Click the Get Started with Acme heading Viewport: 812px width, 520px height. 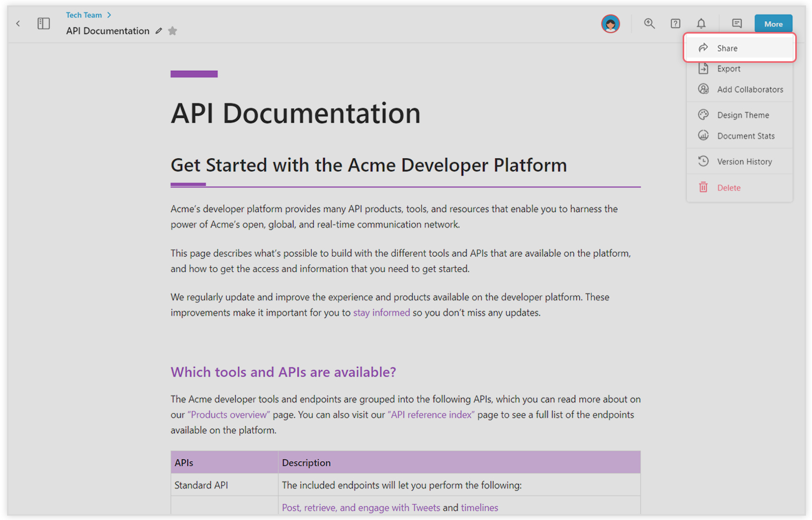[x=369, y=165]
